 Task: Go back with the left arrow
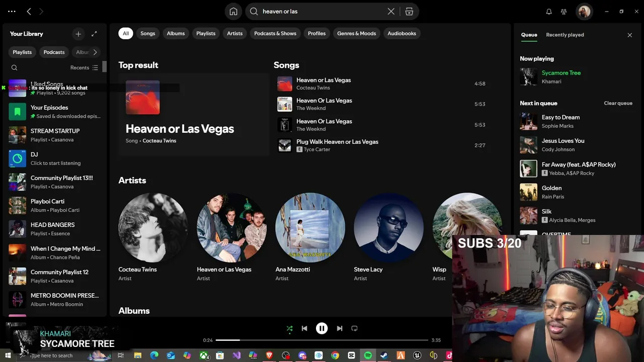point(29,11)
